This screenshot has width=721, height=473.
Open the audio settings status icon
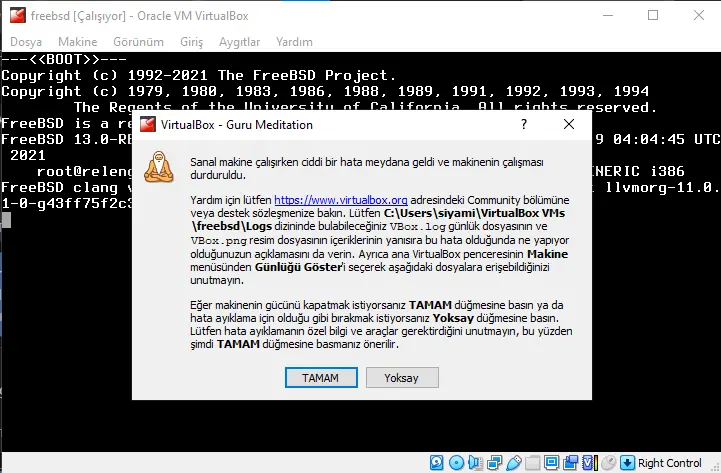pos(475,462)
